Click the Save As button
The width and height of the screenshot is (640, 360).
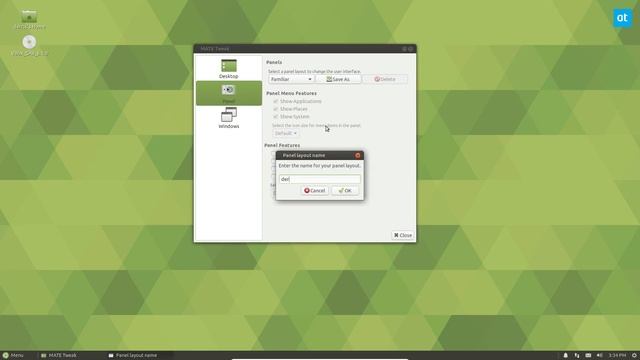[338, 79]
